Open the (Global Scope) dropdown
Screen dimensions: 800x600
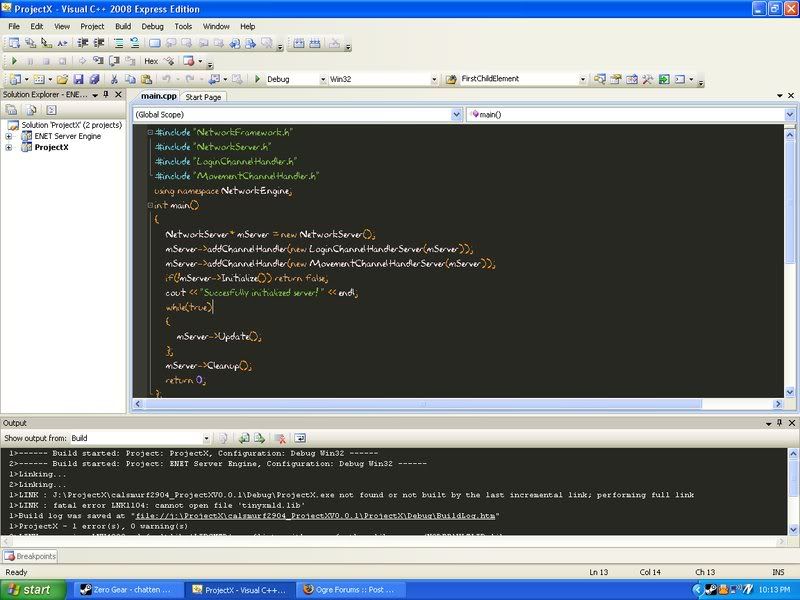click(x=456, y=115)
